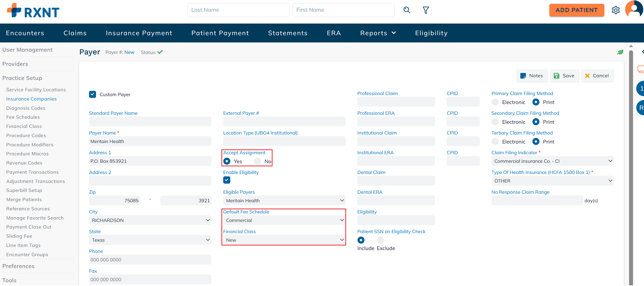This screenshot has width=644, height=286.
Task: Open Notes for this payer
Action: (x=532, y=76)
